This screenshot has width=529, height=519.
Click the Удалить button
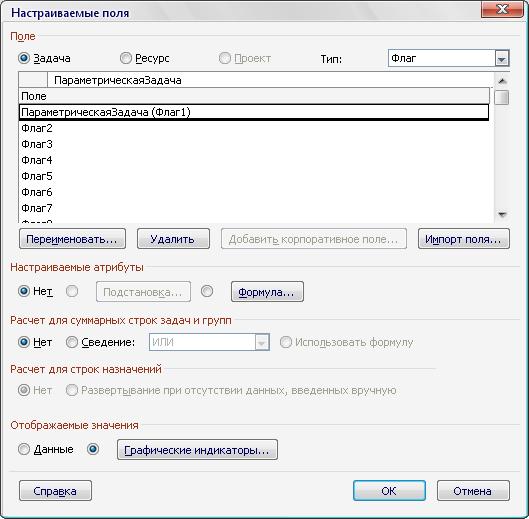[x=173, y=239]
